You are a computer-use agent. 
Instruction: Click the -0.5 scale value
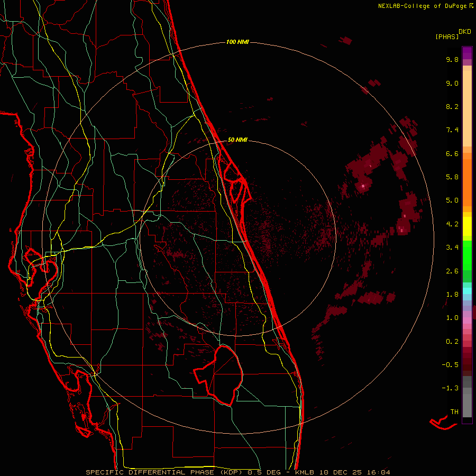(450, 365)
